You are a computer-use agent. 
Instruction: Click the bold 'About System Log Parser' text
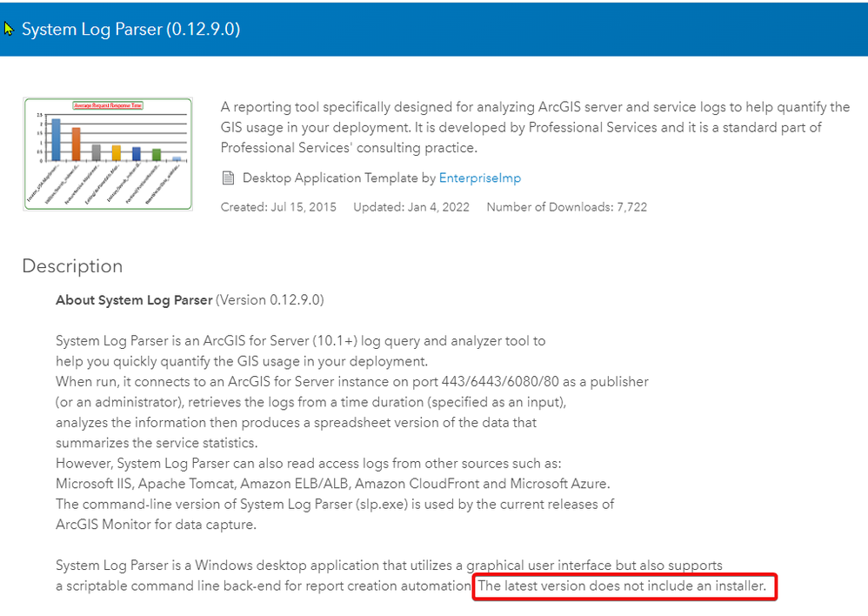click(134, 300)
